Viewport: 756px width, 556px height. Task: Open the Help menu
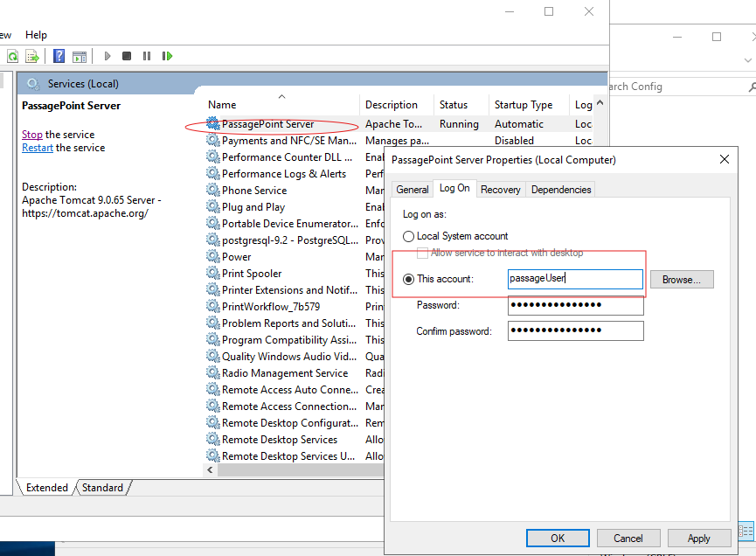coord(36,35)
